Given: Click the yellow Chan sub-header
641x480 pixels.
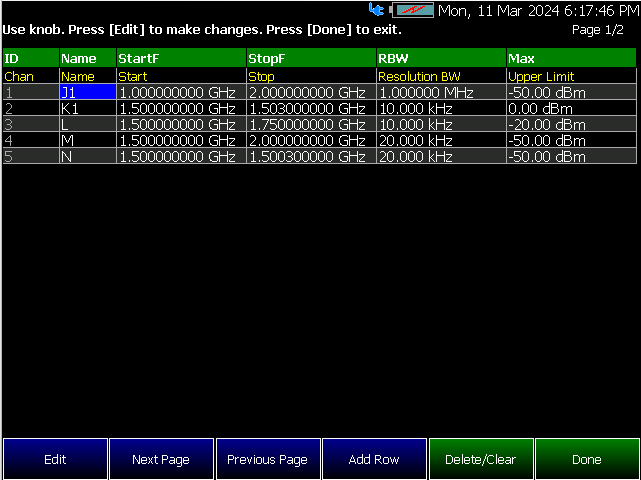Looking at the screenshot, I should [x=19, y=76].
